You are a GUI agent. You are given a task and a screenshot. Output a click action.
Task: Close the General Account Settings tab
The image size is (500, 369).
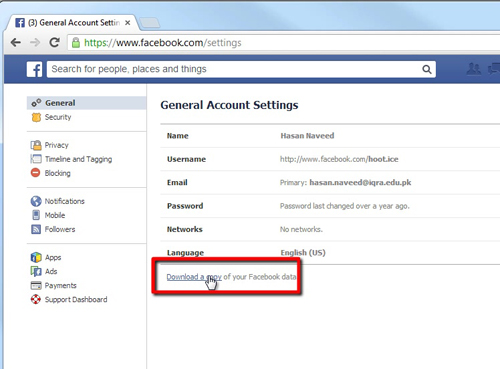[127, 23]
